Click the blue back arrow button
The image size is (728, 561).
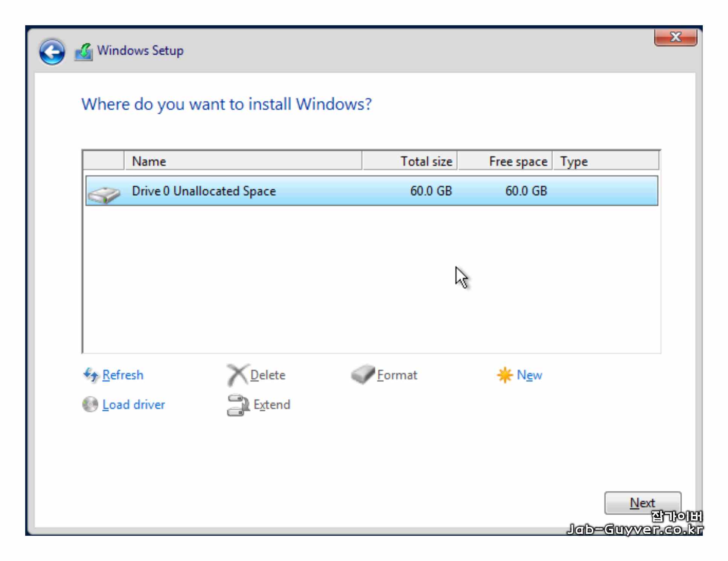click(52, 52)
